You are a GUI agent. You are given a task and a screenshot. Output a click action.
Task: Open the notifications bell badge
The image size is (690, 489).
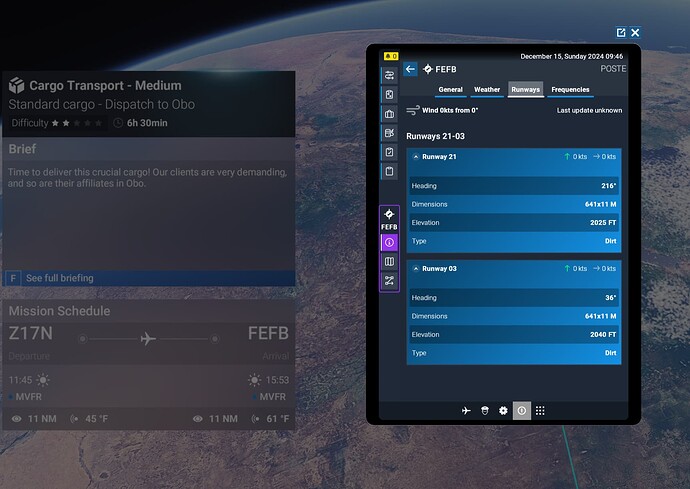click(x=391, y=56)
